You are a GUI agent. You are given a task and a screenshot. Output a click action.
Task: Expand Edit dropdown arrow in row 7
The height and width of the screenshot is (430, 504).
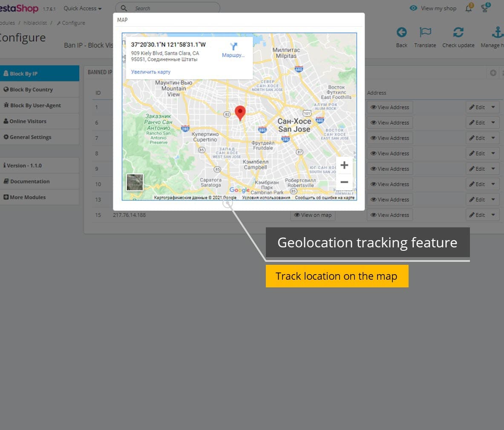click(493, 138)
